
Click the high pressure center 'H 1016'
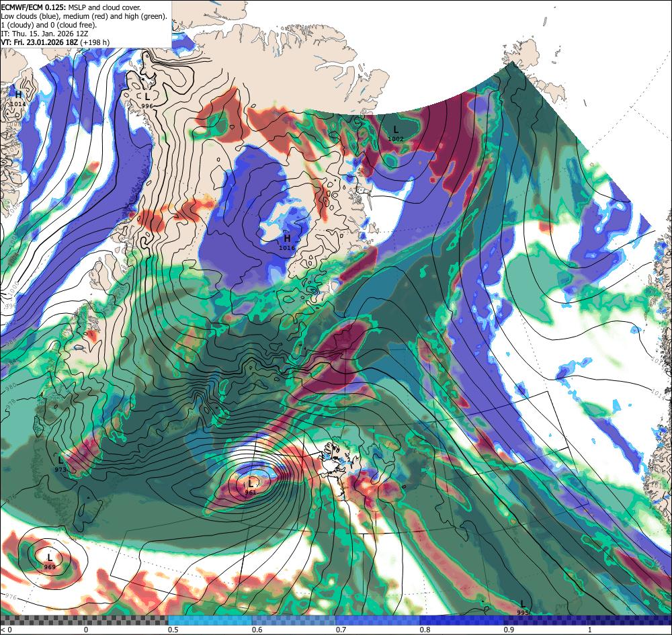[x=287, y=242]
